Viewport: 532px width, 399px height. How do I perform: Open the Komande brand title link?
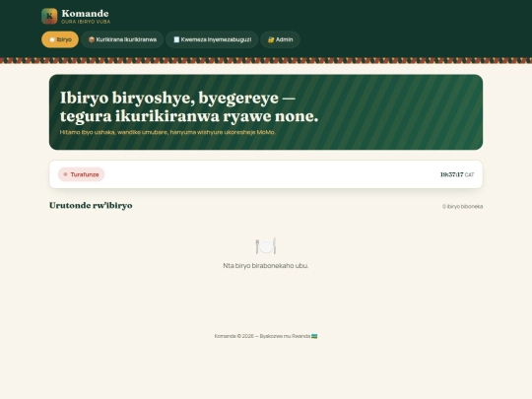pyautogui.click(x=85, y=14)
